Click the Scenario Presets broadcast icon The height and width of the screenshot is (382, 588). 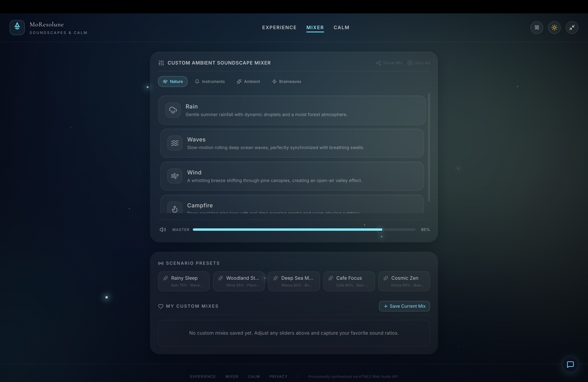coord(161,263)
